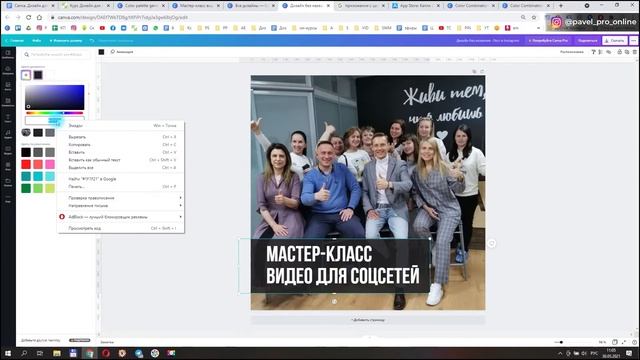The image size is (640, 360).
Task: Select the yellow-green default color swatch
Action: pos(50,188)
